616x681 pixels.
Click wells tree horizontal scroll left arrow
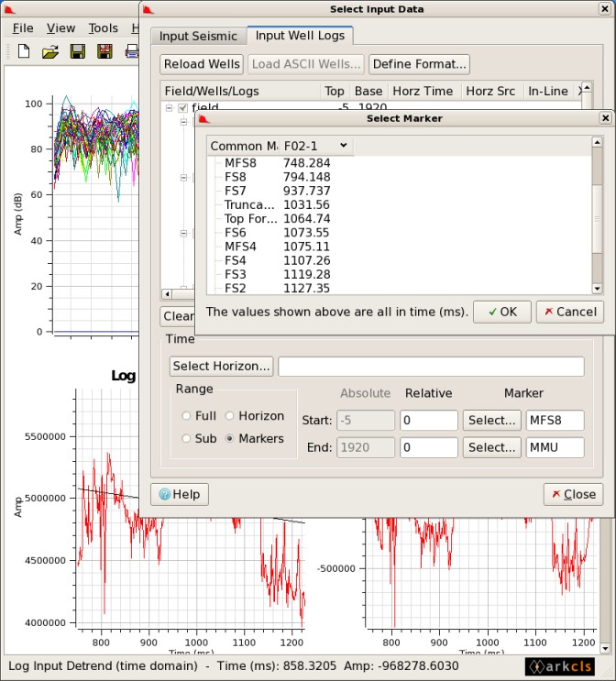coord(167,294)
